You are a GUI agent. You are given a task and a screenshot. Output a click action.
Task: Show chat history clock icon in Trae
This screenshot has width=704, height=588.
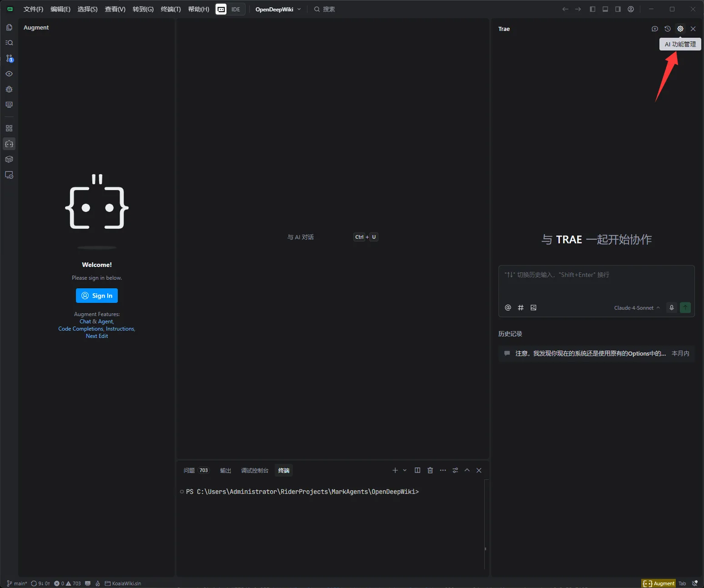[x=668, y=29]
